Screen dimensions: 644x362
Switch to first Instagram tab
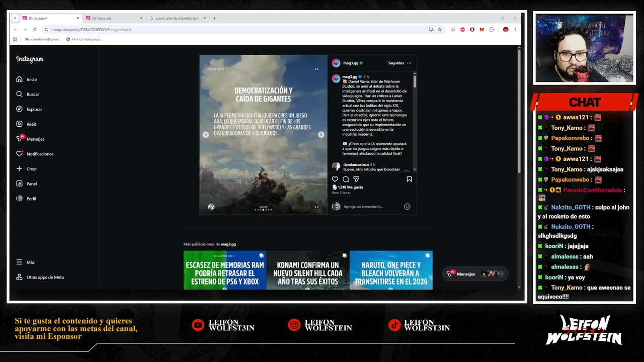pyautogui.click(x=50, y=18)
